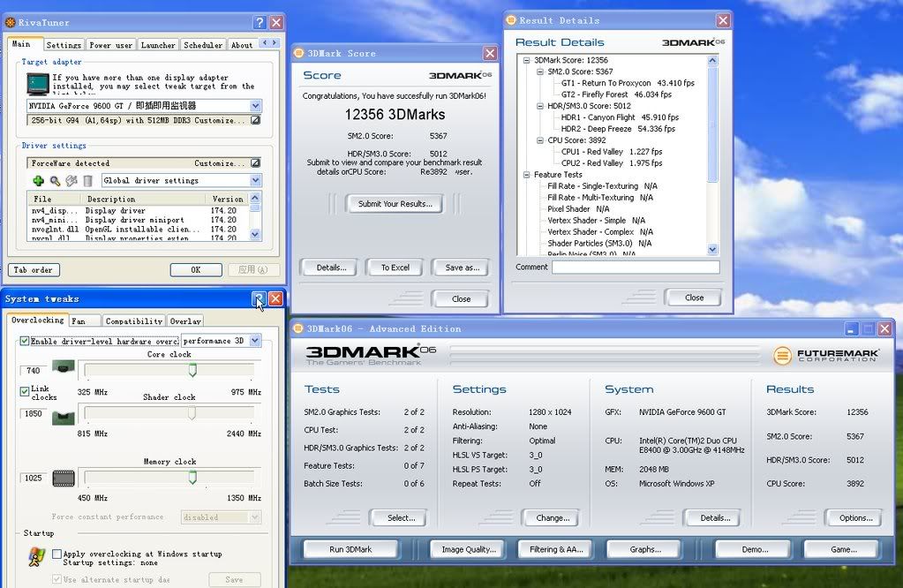
Task: Click the Submit Your Results button
Action: (x=395, y=204)
